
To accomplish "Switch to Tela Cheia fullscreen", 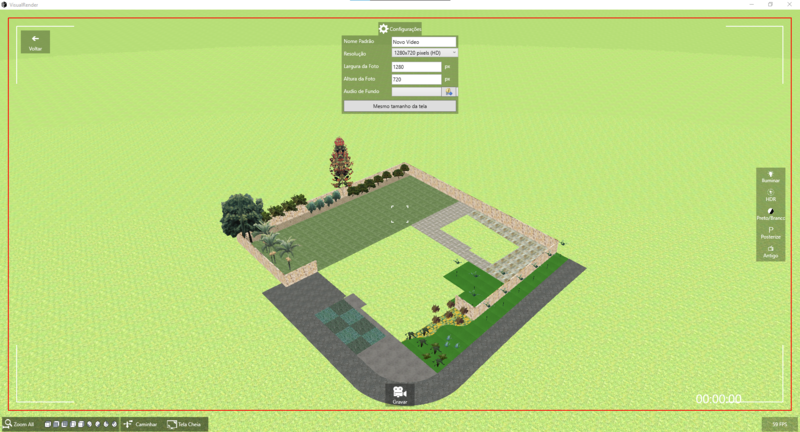I will [x=184, y=424].
